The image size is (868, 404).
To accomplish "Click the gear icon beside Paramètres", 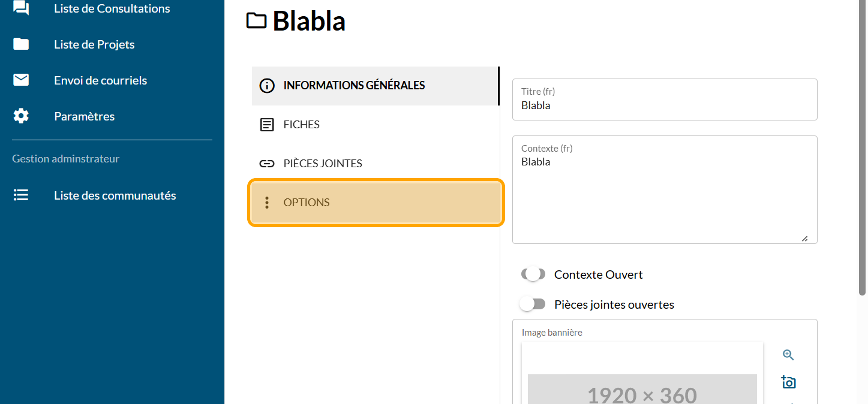I will pos(21,116).
